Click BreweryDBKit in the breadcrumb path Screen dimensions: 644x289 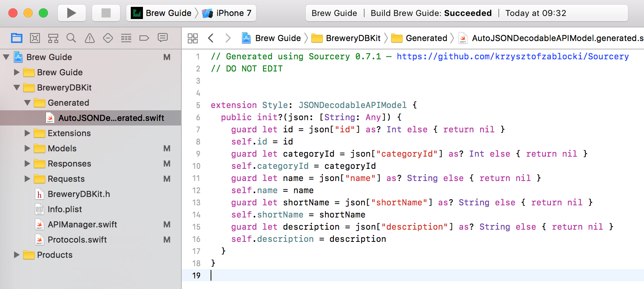pos(353,38)
